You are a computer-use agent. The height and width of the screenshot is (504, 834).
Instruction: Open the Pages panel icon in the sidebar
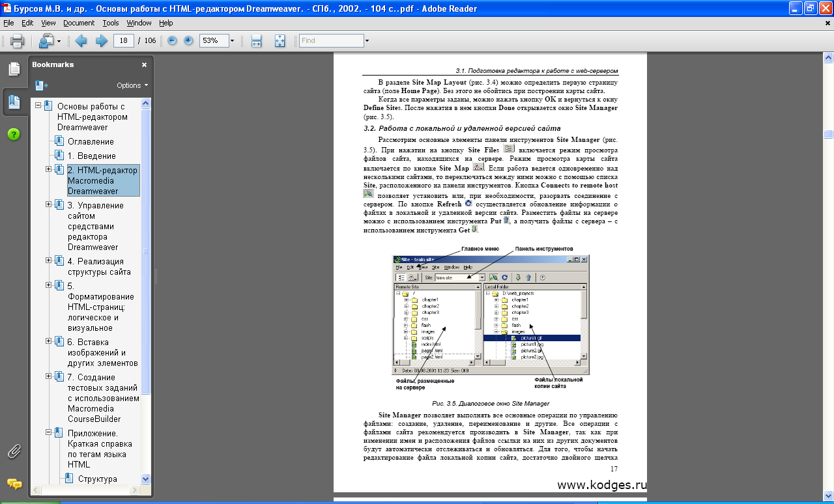14,69
